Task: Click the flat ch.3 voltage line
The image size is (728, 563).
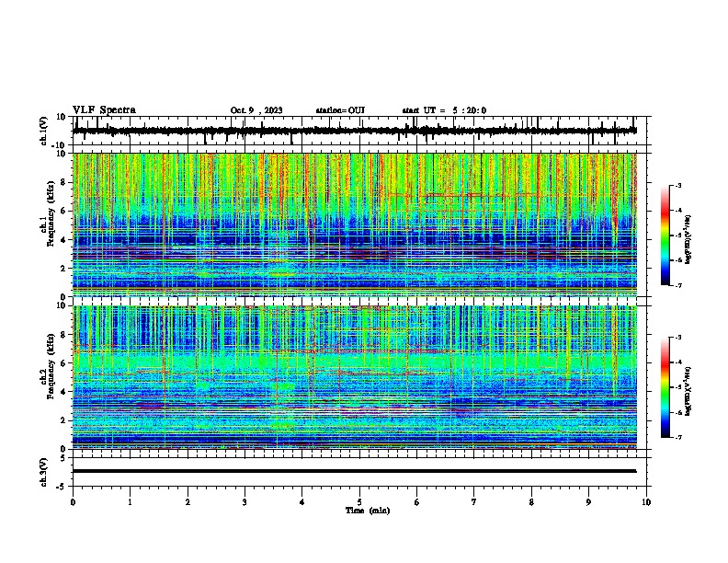Action: 354,471
